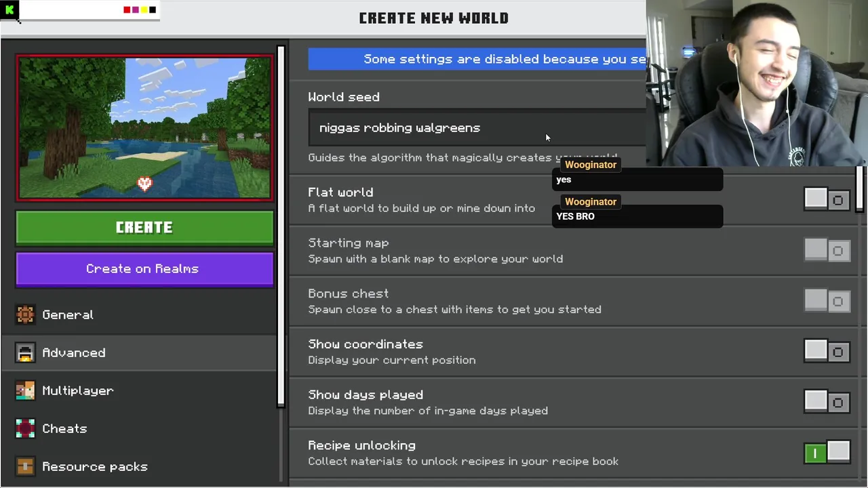The width and height of the screenshot is (868, 488).
Task: Toggle the Flat world switch
Action: click(x=827, y=199)
